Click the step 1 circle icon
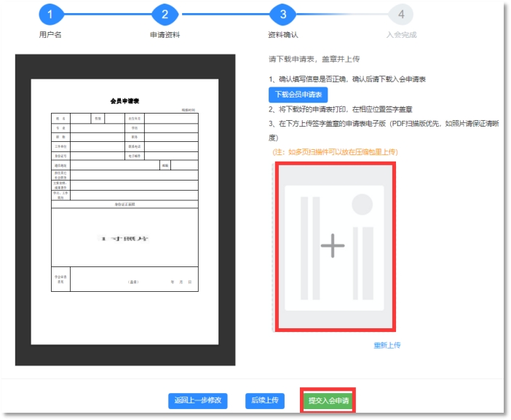Viewport: 511px width, 420px height. click(50, 14)
